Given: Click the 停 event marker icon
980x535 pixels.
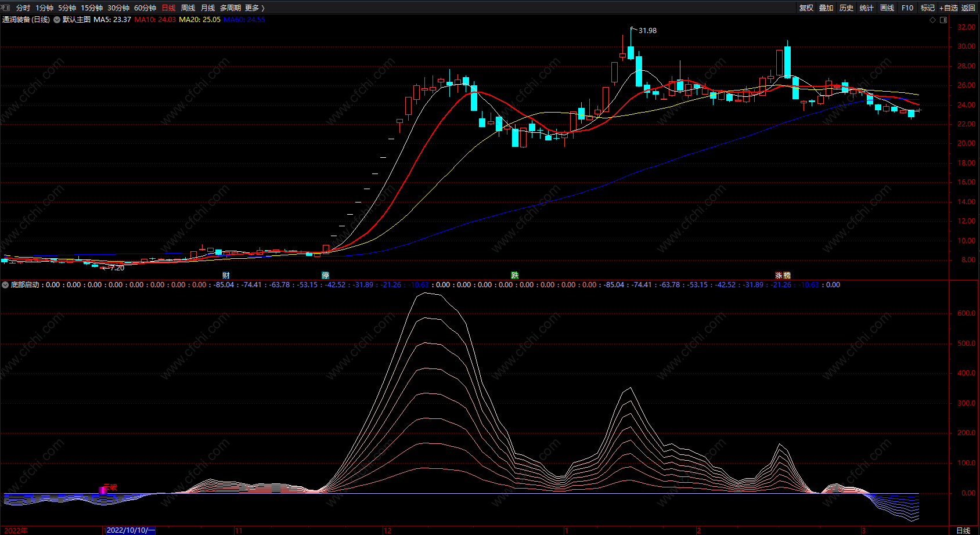Looking at the screenshot, I should pos(325,275).
